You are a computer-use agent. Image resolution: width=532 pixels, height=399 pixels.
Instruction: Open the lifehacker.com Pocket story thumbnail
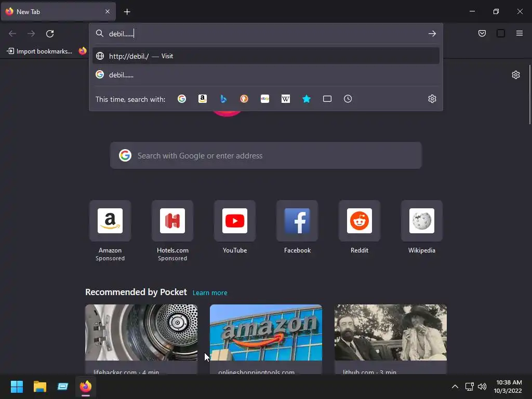141,332
